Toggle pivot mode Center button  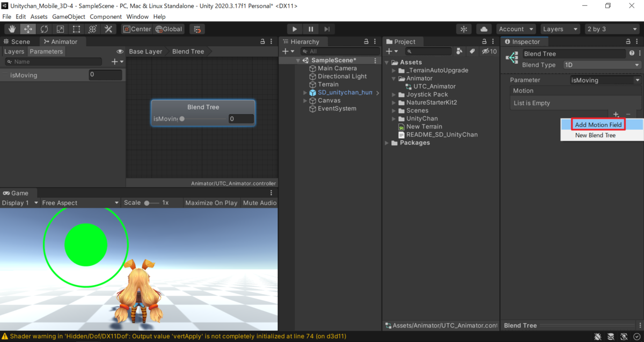click(x=137, y=29)
